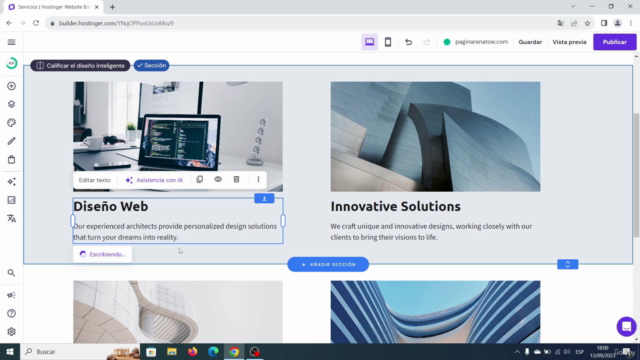Click the taskbar Buscar search box
The height and width of the screenshot is (360, 640).
point(80,351)
